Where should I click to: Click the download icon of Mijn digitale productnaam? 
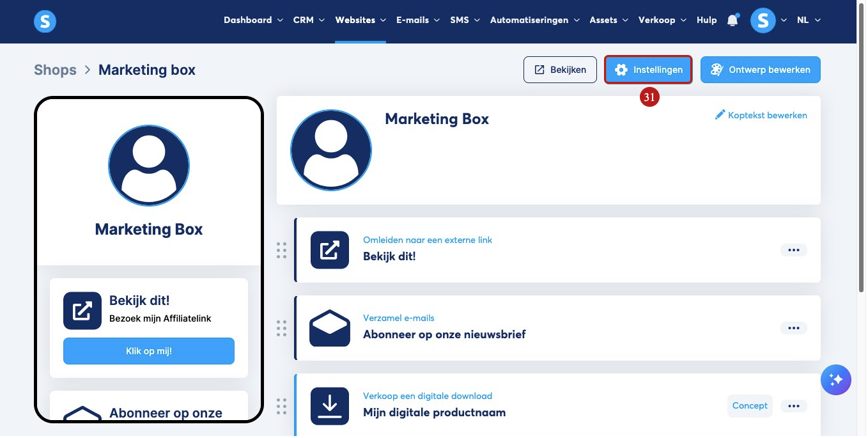[x=330, y=406]
